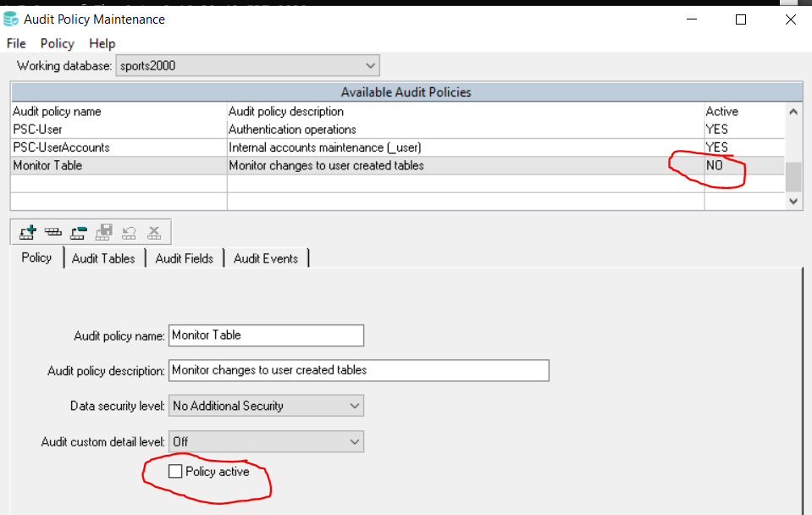Select the PSC-User policy row
The height and width of the screenshot is (515, 812).
398,129
